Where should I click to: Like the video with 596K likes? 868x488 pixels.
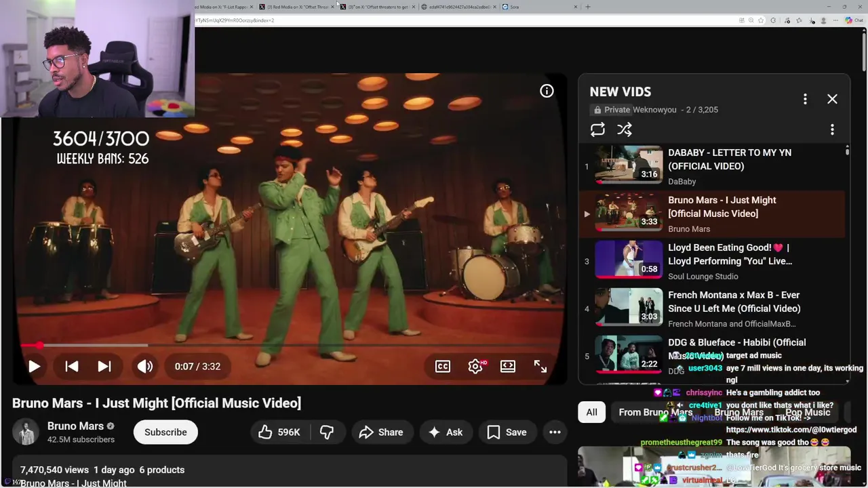click(279, 432)
